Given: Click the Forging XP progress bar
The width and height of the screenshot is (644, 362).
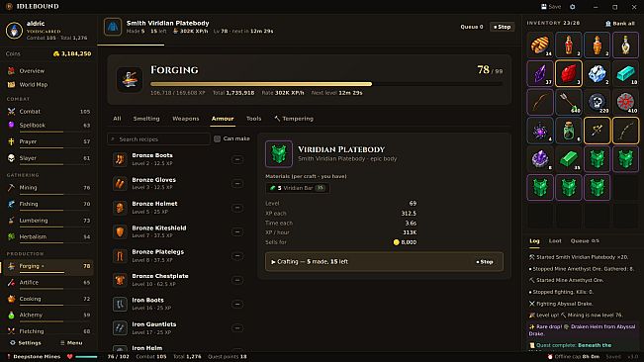Looking at the screenshot, I should click(326, 84).
